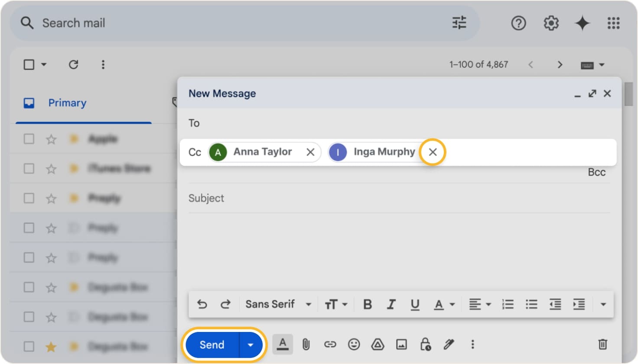Toggle italic formatting

click(x=391, y=304)
